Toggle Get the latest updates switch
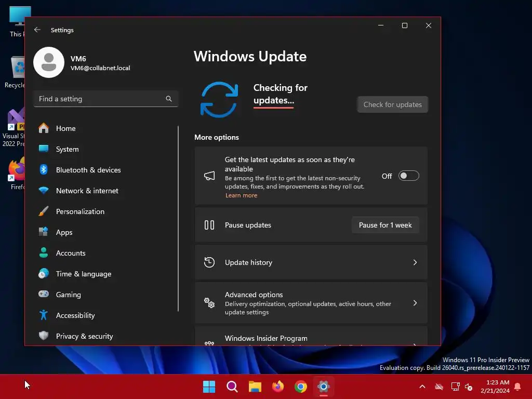 408,176
